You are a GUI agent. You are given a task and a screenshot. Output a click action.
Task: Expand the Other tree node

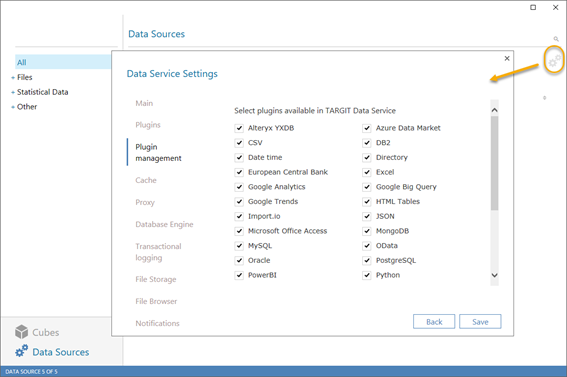click(x=13, y=107)
